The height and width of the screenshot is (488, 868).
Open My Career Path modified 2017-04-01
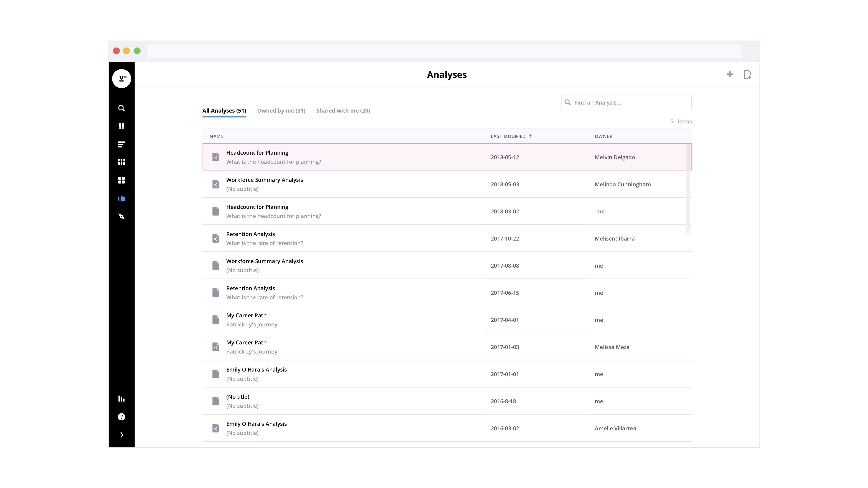447,320
